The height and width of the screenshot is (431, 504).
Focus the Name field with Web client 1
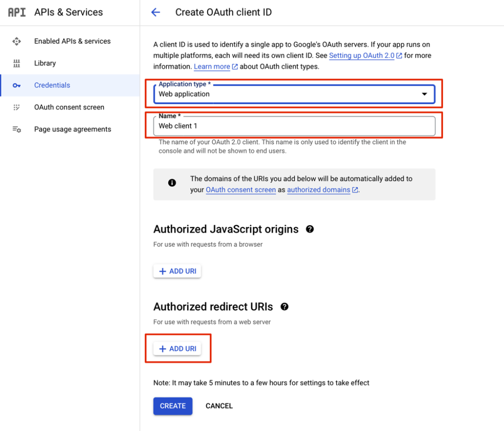click(x=294, y=126)
